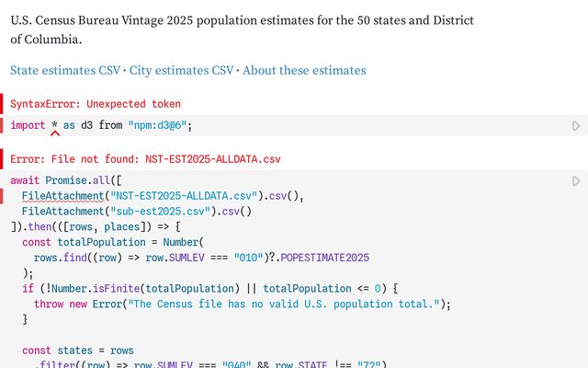The height and width of the screenshot is (368, 588).
Task: Click the "npm:d3@6" import string
Action: pyautogui.click(x=157, y=125)
